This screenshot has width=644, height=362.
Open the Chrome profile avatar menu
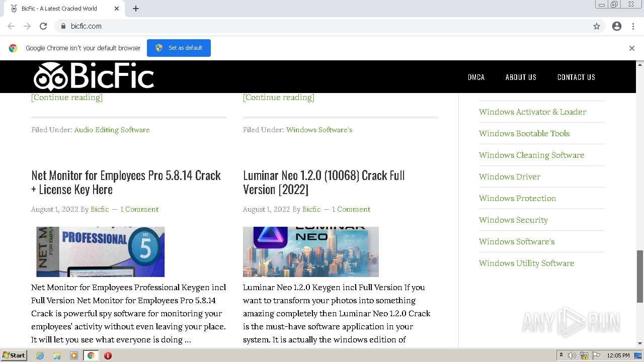[617, 26]
